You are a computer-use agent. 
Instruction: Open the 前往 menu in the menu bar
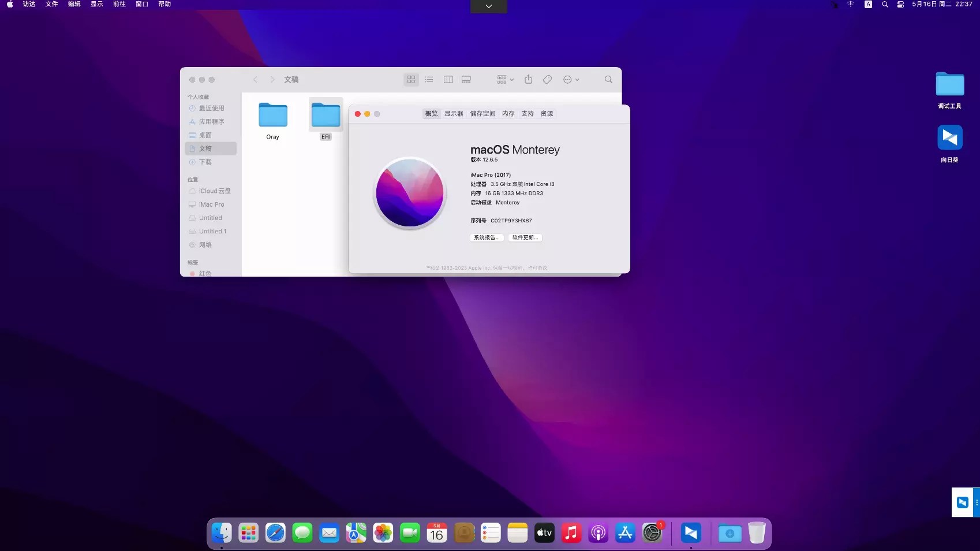(x=119, y=4)
